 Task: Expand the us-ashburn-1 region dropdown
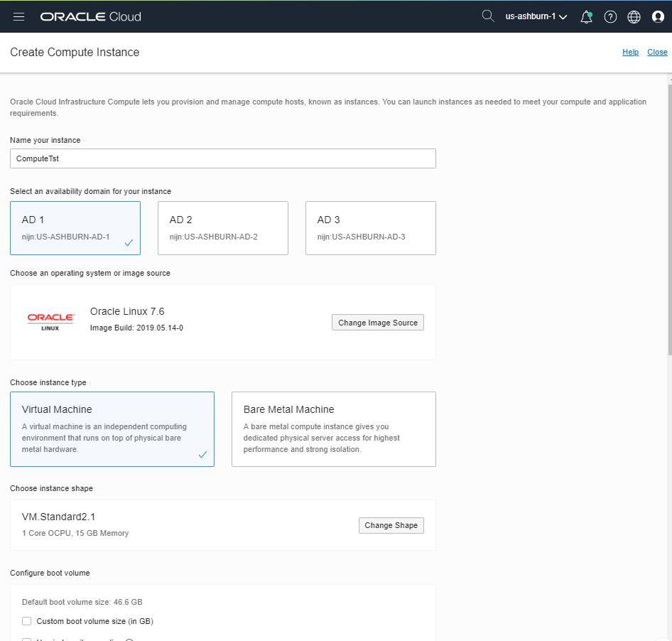[x=536, y=17]
